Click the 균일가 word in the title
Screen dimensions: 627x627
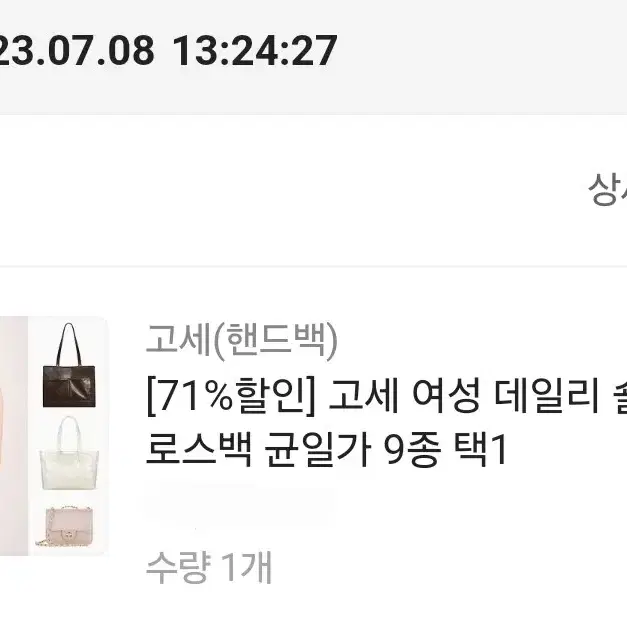(316, 449)
